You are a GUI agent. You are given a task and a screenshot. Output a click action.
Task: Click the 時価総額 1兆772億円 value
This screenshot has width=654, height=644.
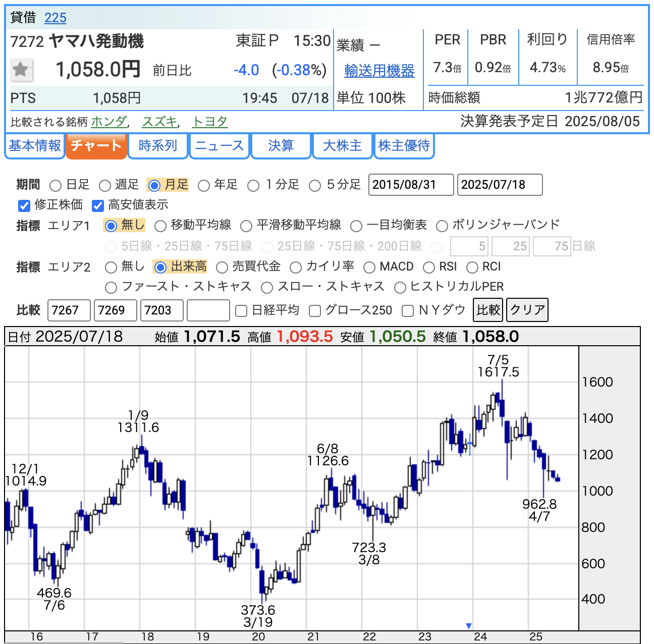[604, 97]
